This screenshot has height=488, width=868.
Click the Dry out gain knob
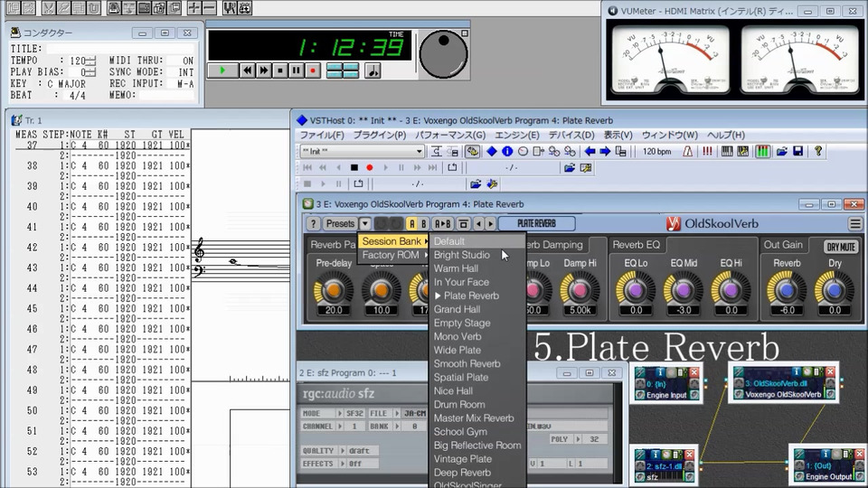pyautogui.click(x=835, y=289)
